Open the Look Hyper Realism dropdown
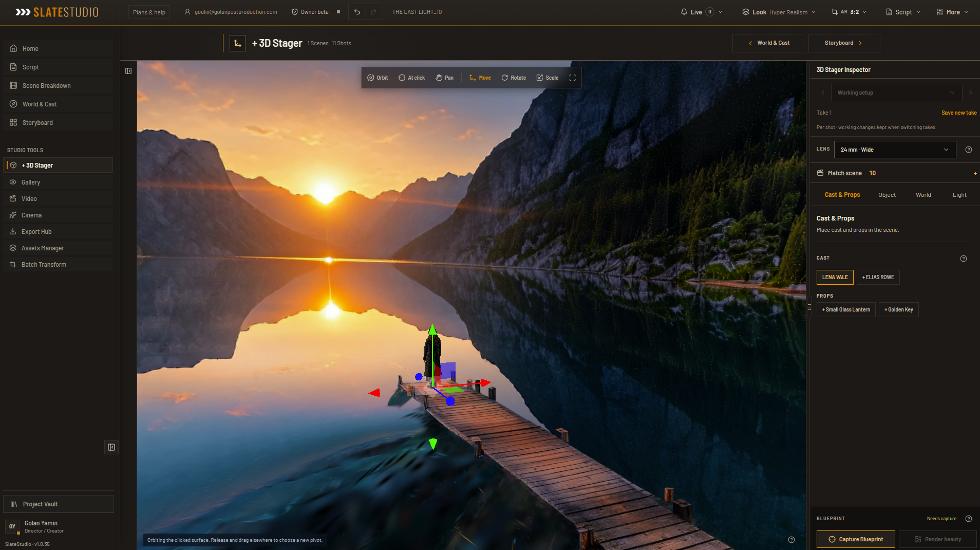 click(779, 12)
